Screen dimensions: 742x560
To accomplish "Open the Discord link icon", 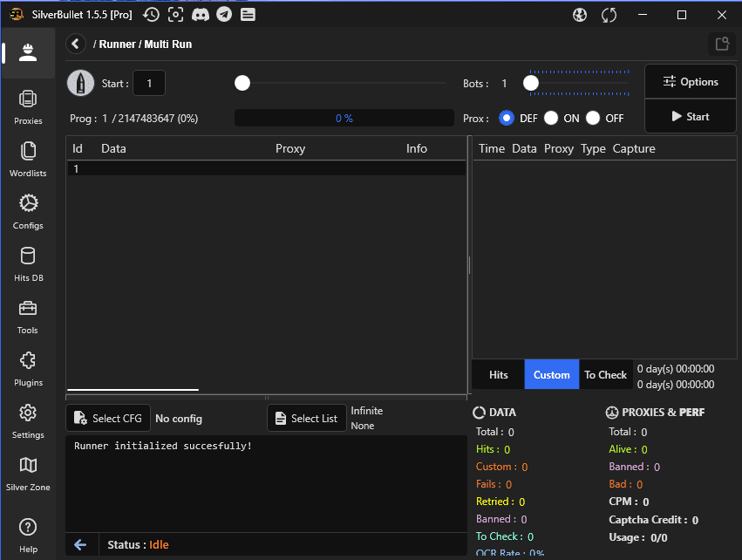I will [201, 15].
